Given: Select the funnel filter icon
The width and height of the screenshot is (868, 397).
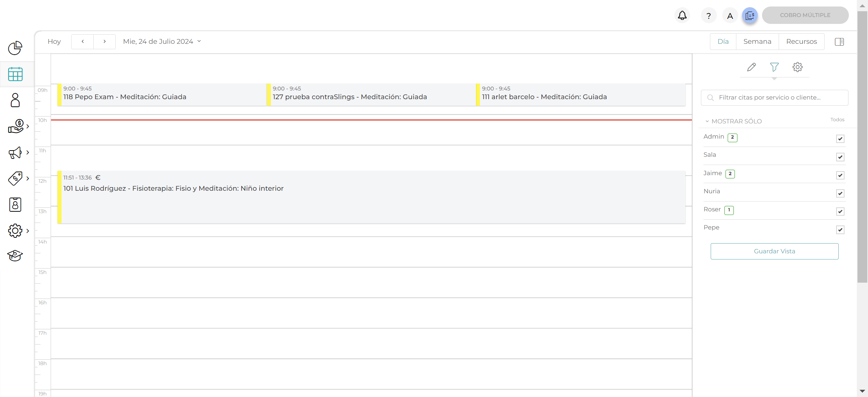Looking at the screenshot, I should 774,67.
